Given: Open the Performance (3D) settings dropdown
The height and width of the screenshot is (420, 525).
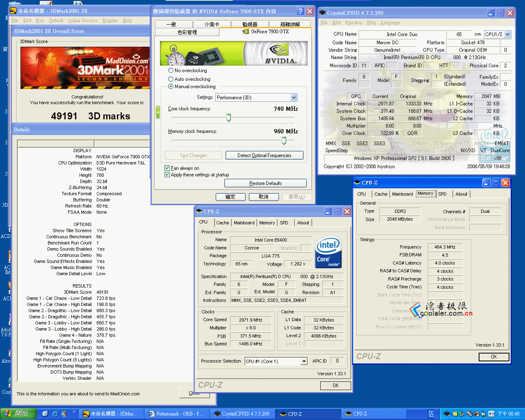Looking at the screenshot, I should point(294,98).
